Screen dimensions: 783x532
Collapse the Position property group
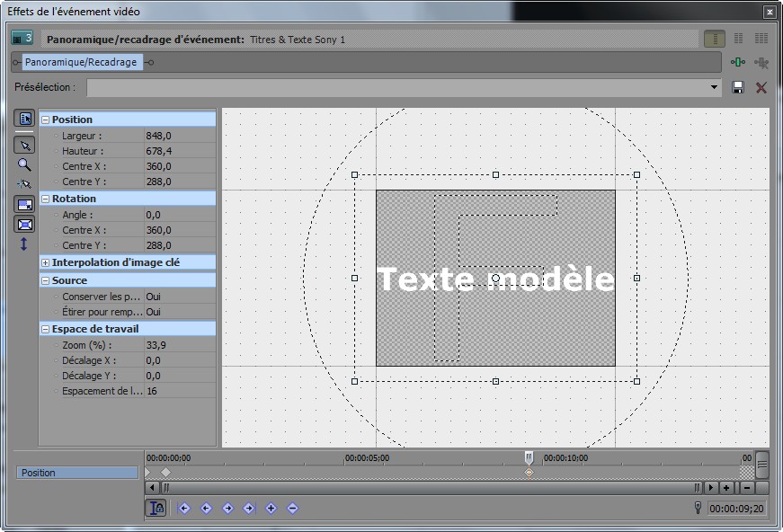tap(46, 120)
